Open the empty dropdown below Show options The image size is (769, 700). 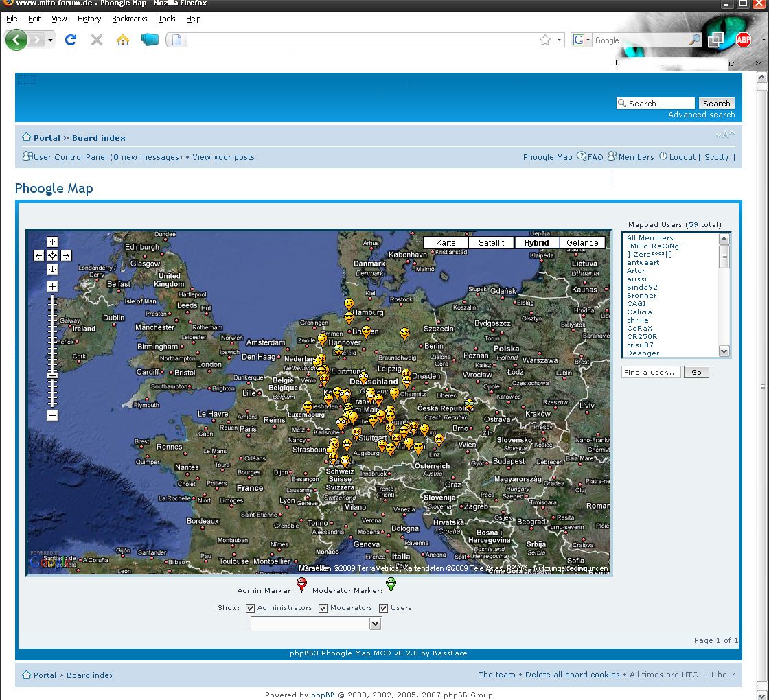click(316, 624)
